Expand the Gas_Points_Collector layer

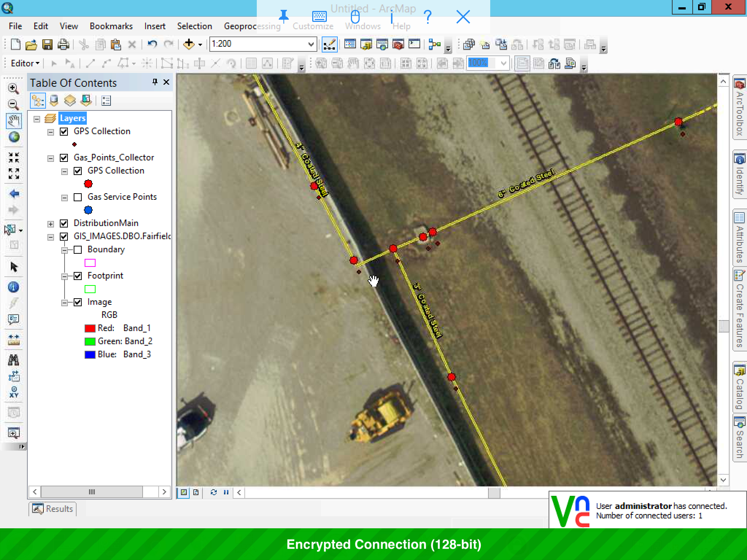tap(51, 157)
